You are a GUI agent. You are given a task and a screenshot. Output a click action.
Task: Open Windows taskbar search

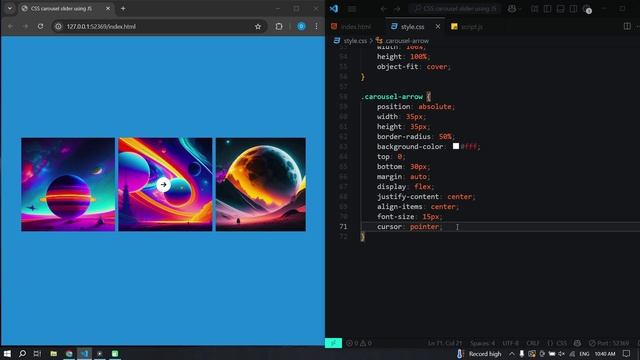point(22,353)
